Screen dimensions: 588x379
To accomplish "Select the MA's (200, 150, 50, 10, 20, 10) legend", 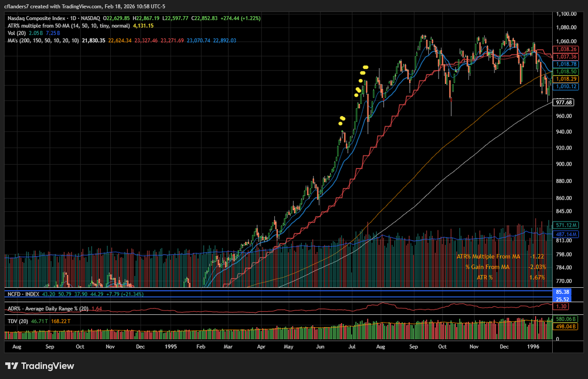I will pyautogui.click(x=43, y=40).
